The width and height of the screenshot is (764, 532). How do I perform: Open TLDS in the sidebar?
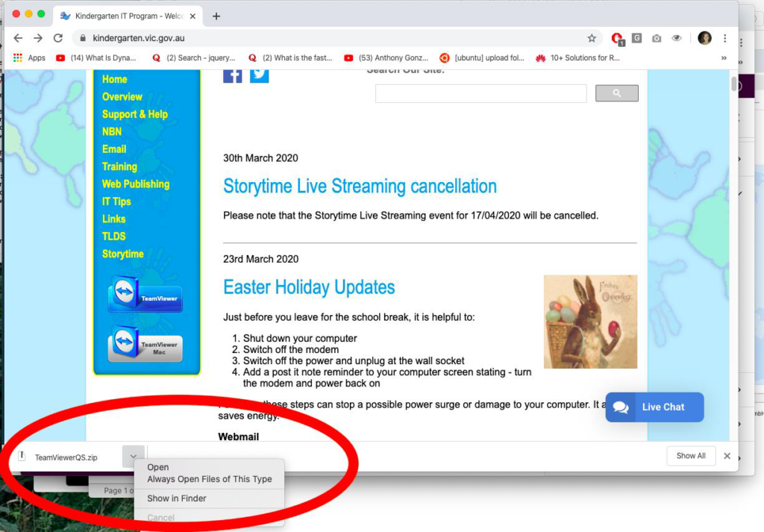point(113,237)
